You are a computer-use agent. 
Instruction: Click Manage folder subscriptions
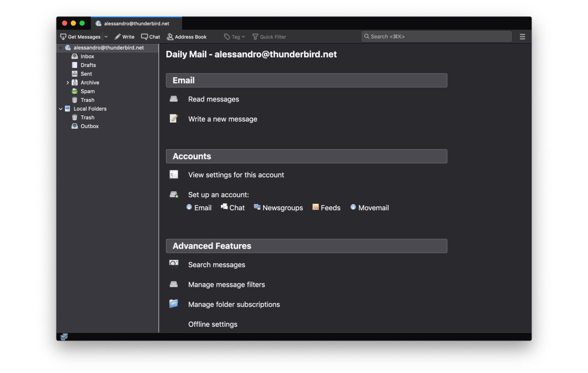click(234, 304)
